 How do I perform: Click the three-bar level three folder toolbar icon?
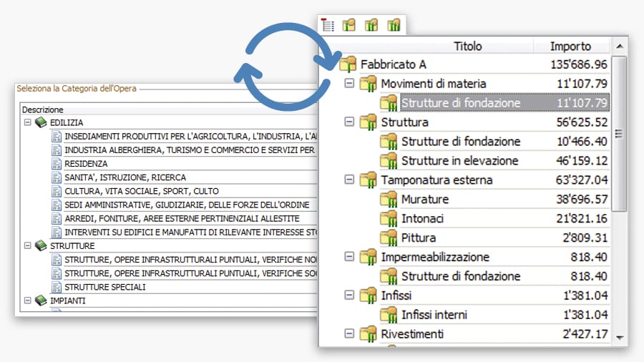tap(394, 26)
